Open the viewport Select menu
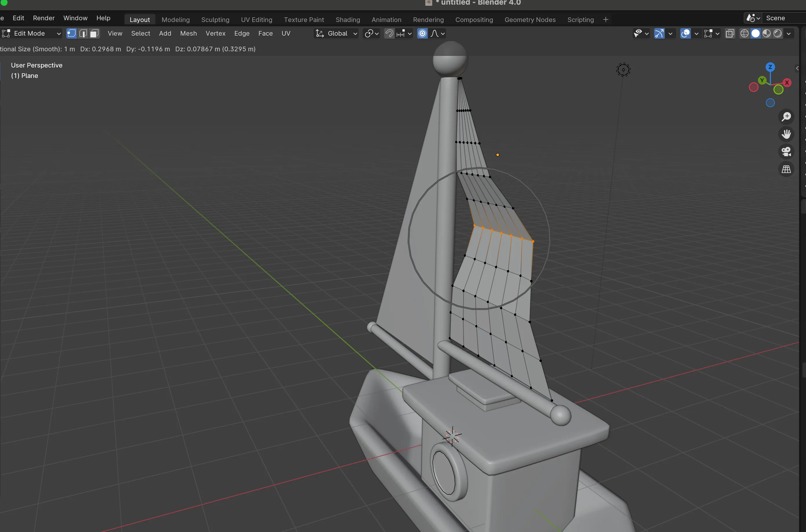 (141, 33)
